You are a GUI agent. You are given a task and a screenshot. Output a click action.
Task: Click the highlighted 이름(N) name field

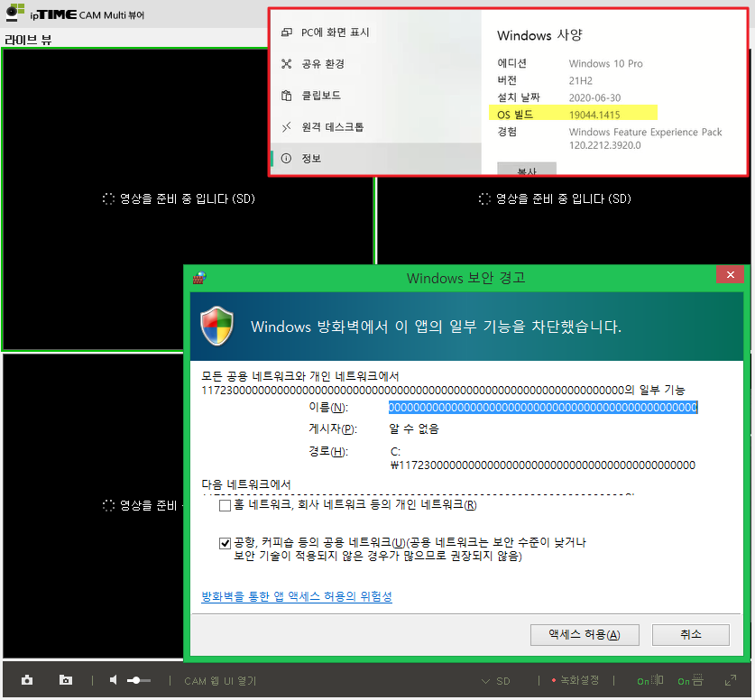(x=543, y=408)
